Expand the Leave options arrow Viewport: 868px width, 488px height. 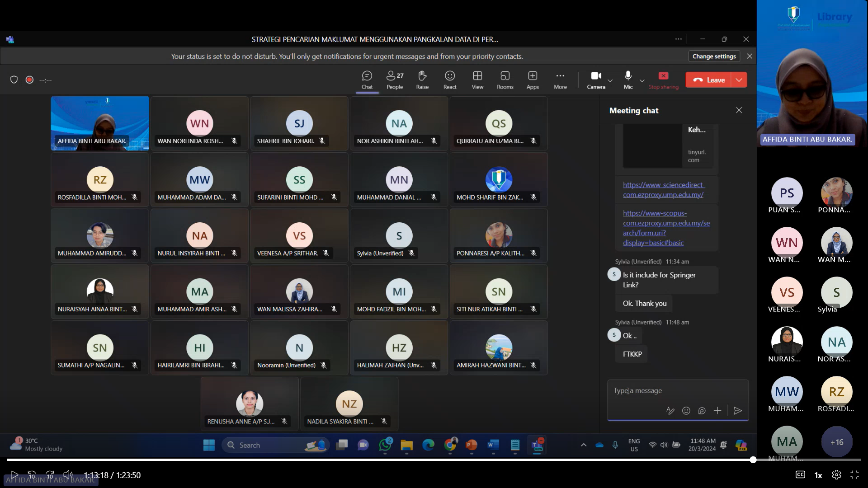tap(739, 80)
